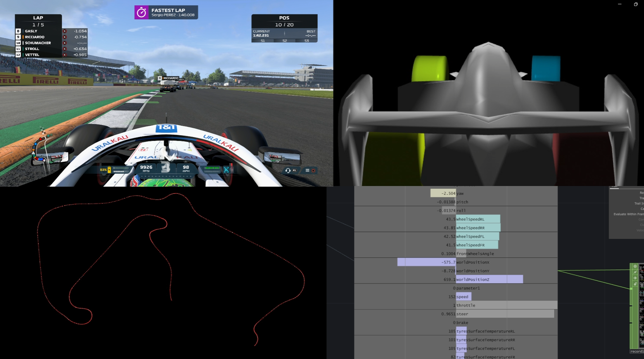Click the blue DRS icon on the HUD
Screen dimensions: 644x359
pos(226,170)
